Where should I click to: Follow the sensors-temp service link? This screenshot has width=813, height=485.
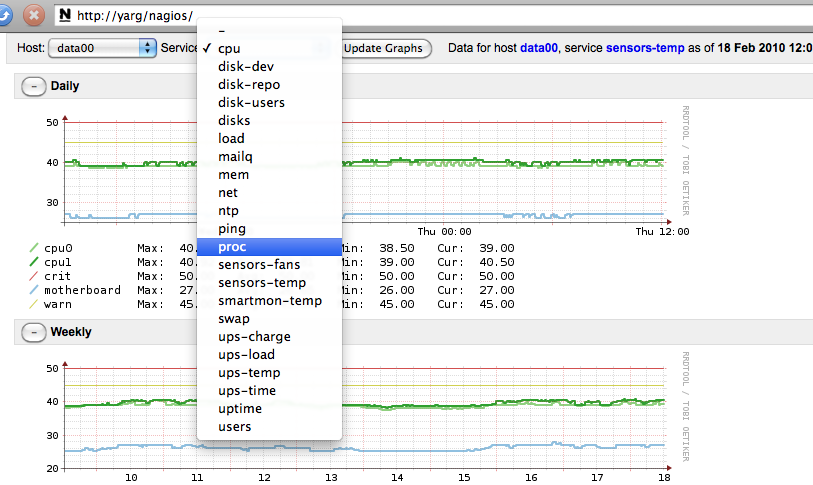tap(645, 48)
